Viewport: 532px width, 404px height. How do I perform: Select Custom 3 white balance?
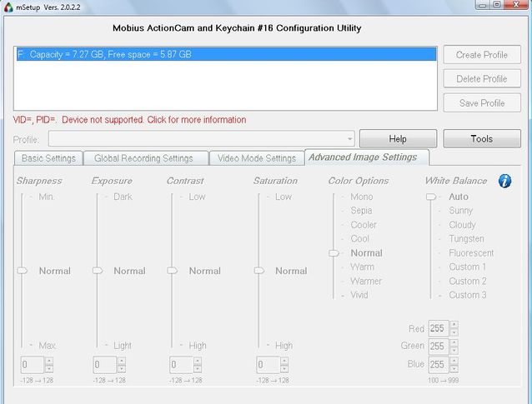(468, 295)
